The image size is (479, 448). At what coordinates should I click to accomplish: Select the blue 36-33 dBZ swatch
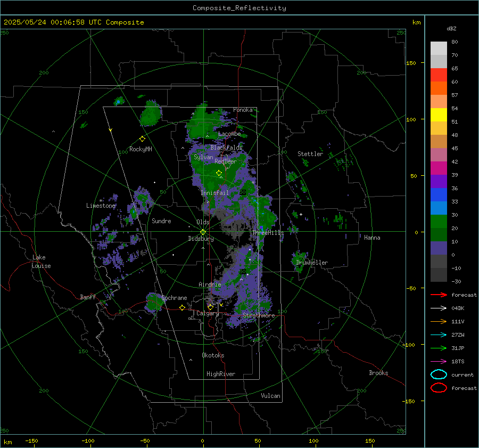439,195
